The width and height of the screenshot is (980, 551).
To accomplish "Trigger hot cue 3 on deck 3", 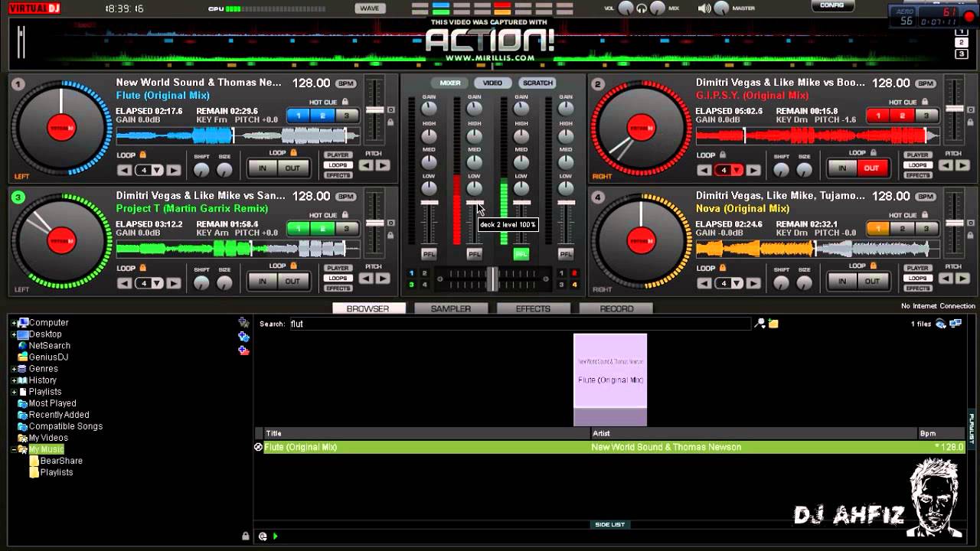I will pos(347,229).
